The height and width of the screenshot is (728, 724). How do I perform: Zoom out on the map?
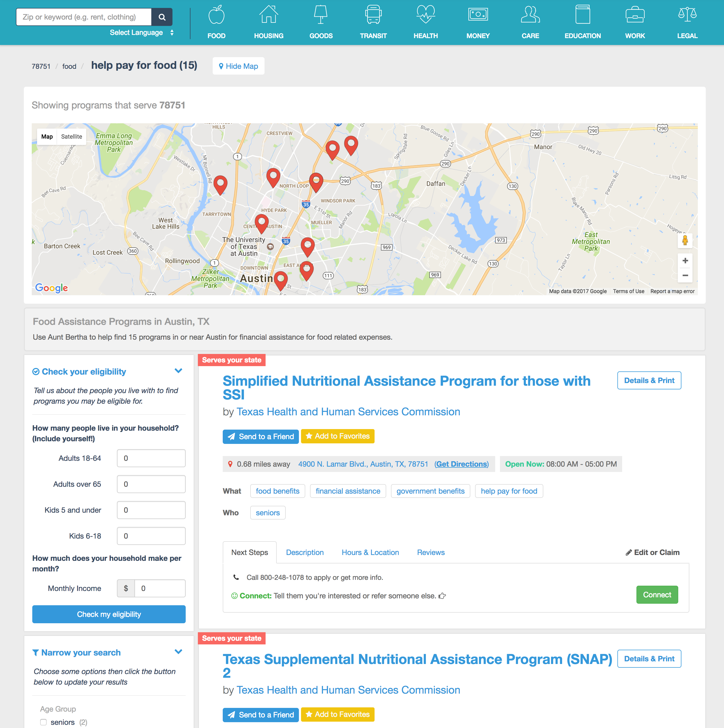point(685,275)
